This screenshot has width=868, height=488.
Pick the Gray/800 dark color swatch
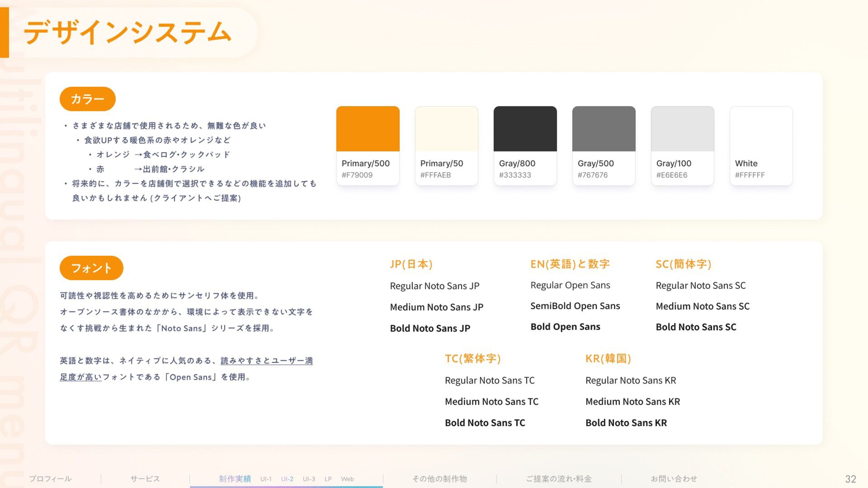tap(525, 129)
